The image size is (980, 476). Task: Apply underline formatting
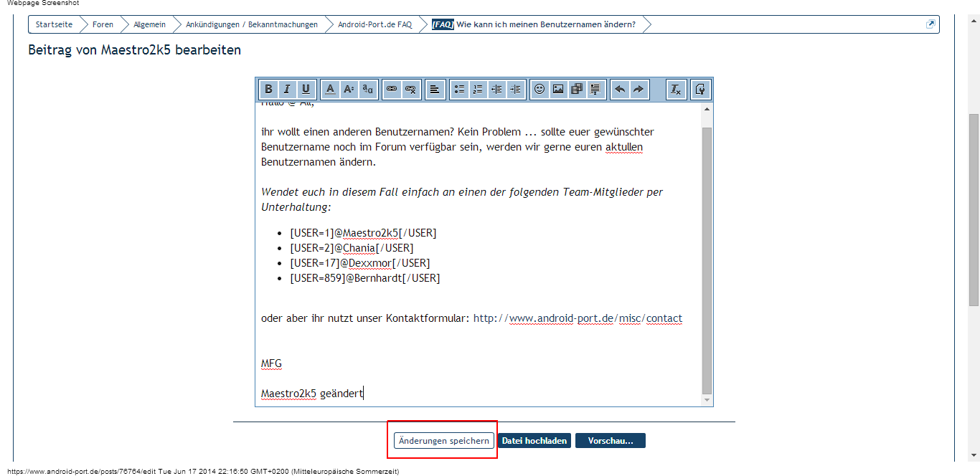306,90
